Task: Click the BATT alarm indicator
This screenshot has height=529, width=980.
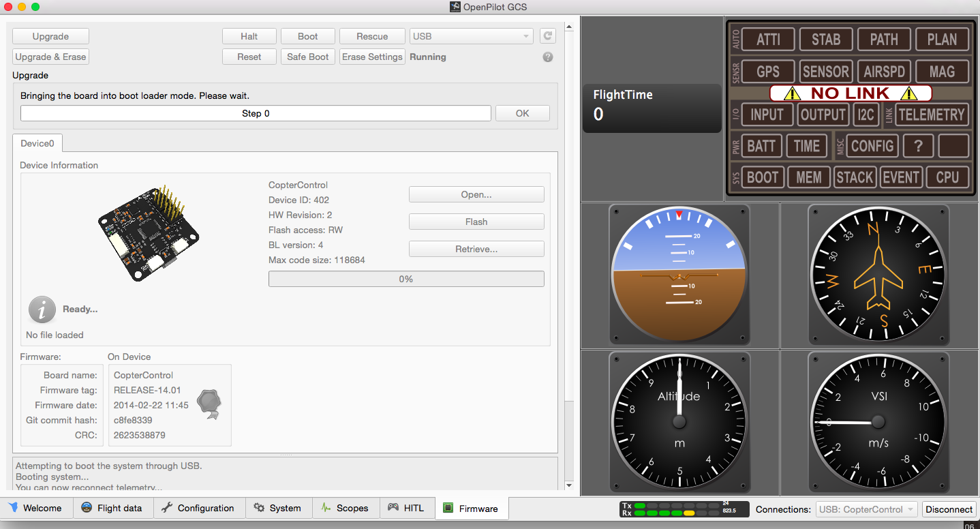Action: (x=761, y=146)
